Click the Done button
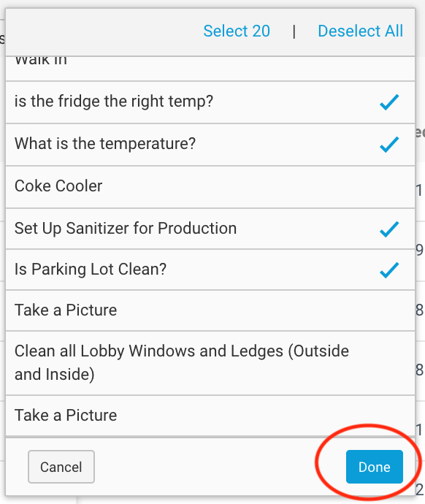The height and width of the screenshot is (504, 425). tap(374, 467)
